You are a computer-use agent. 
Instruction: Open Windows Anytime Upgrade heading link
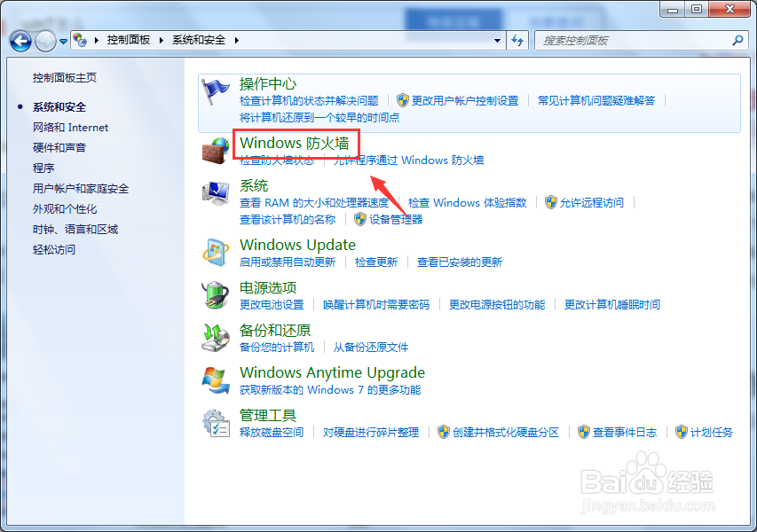332,372
